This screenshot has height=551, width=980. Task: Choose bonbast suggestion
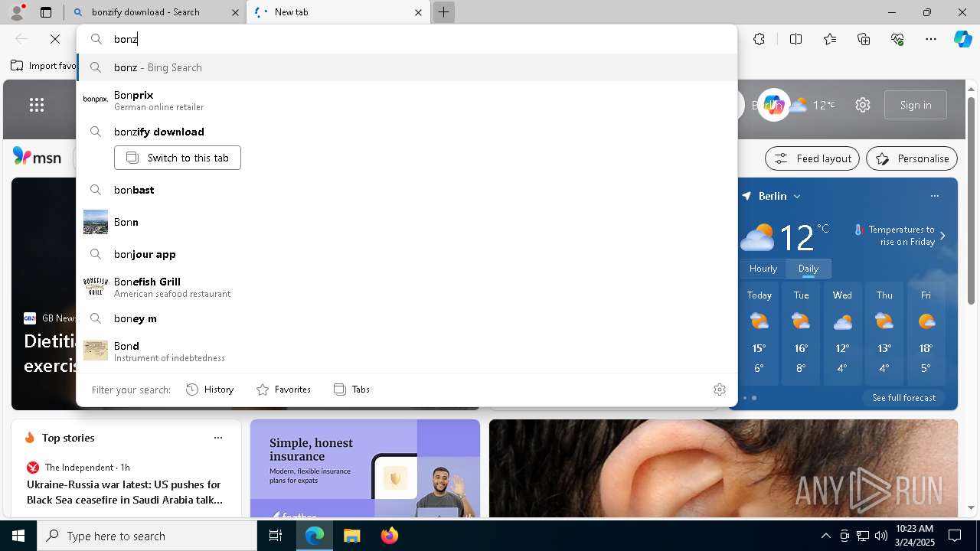point(407,190)
